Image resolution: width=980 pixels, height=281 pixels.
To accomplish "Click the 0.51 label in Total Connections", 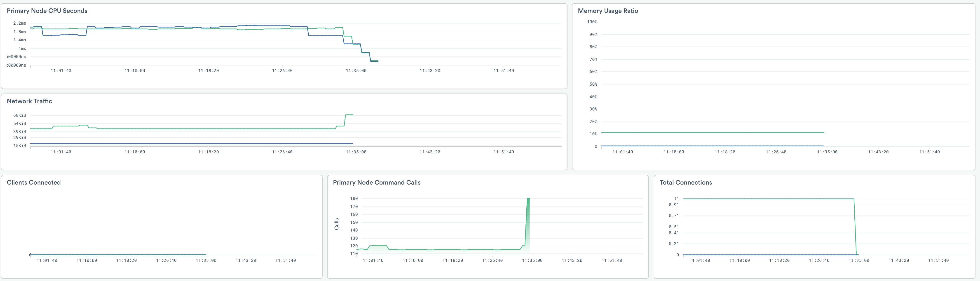I will (674, 227).
